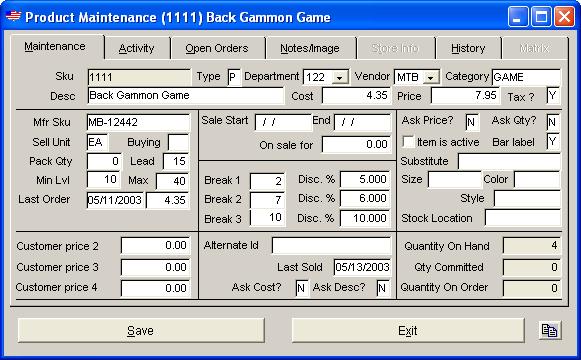Click the Stock Location field

[x=523, y=218]
